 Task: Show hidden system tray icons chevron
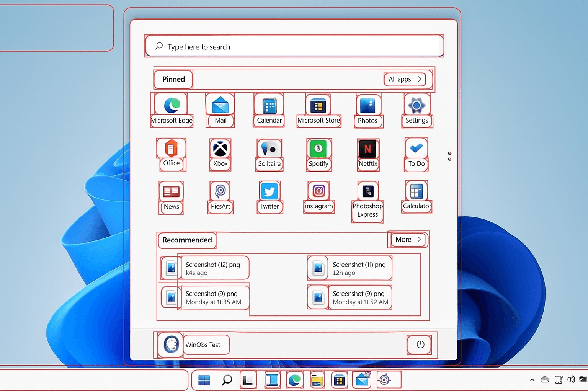pyautogui.click(x=532, y=380)
